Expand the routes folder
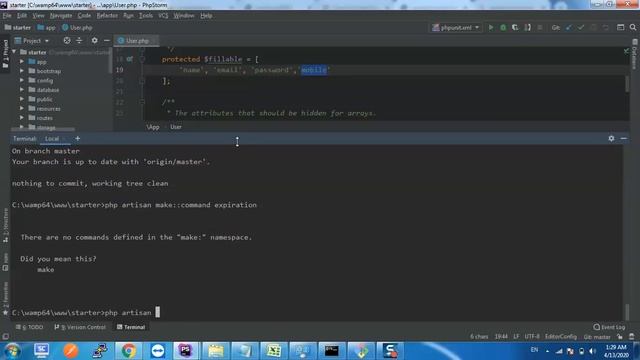640x360 pixels. point(22,118)
